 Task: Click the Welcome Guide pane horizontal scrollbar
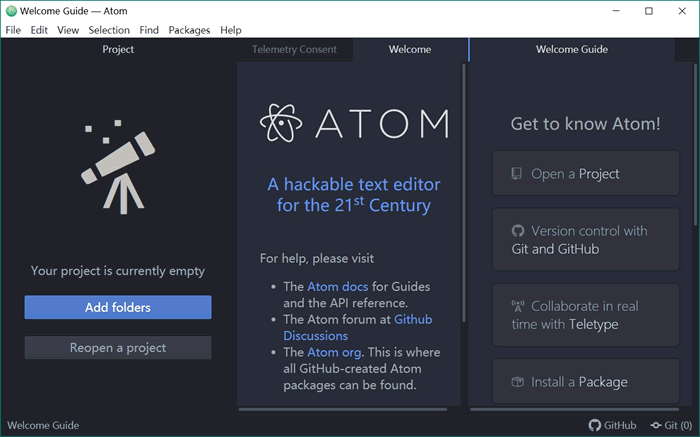(x=575, y=409)
